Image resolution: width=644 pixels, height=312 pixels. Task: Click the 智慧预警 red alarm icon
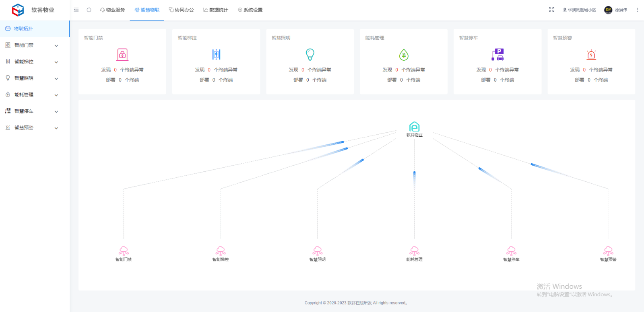591,54
